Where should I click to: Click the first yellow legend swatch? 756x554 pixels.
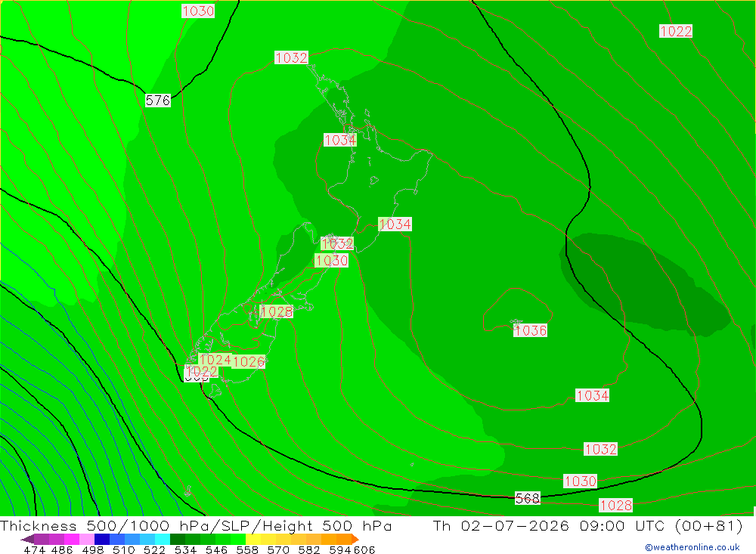[253, 539]
